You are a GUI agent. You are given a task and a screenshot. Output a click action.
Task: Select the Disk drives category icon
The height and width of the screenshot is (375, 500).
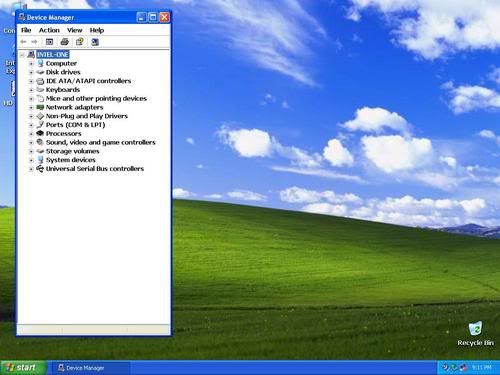[40, 72]
